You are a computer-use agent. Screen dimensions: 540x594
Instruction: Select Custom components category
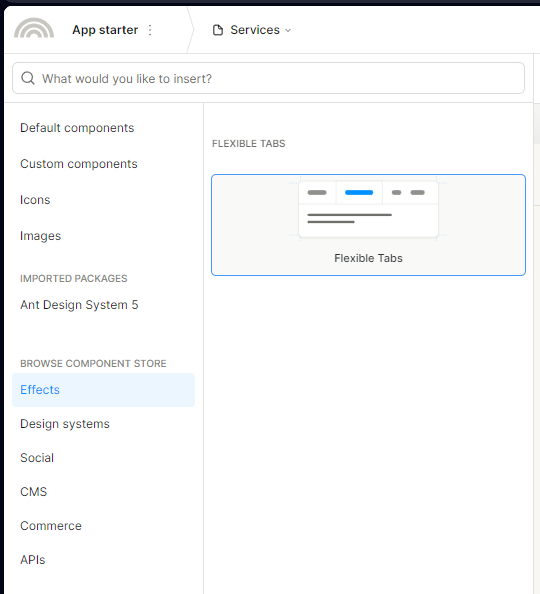coord(78,164)
